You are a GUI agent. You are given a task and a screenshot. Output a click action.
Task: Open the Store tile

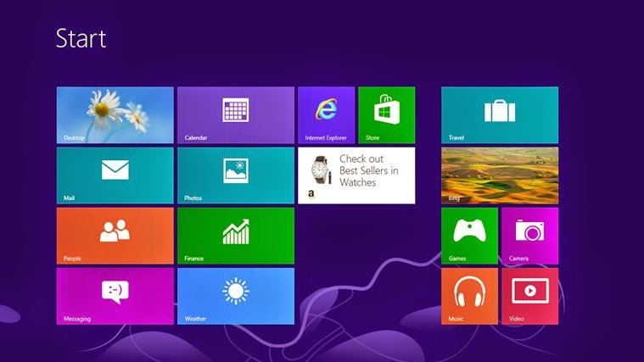(x=386, y=115)
